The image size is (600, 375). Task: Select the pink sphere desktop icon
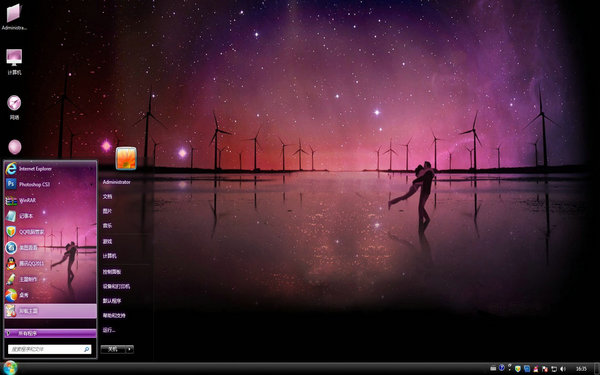15,147
